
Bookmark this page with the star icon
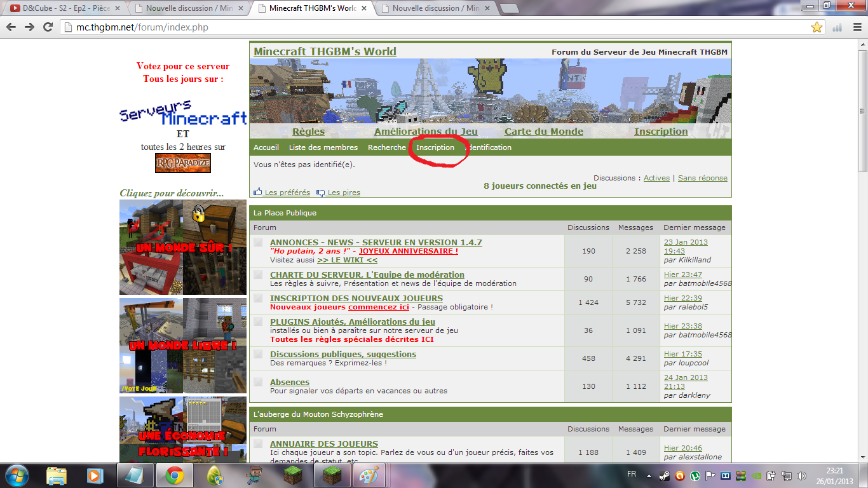(817, 27)
